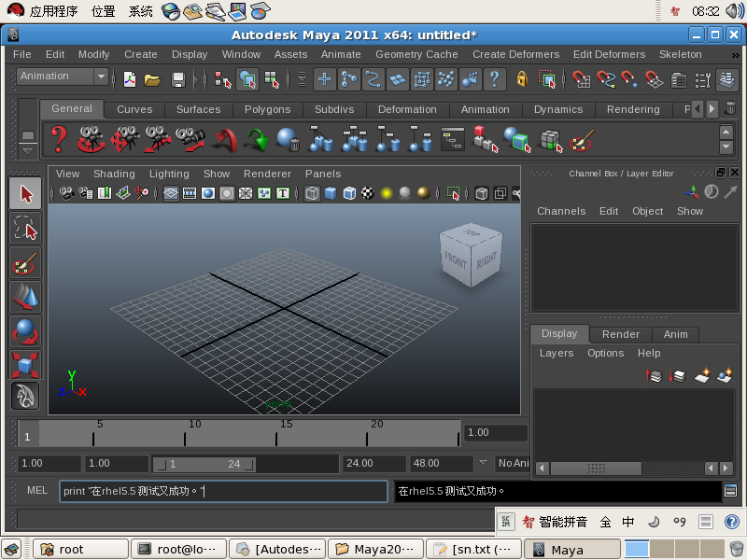Show next shelf tabs with the right arrow
The image size is (747, 560).
pyautogui.click(x=712, y=109)
